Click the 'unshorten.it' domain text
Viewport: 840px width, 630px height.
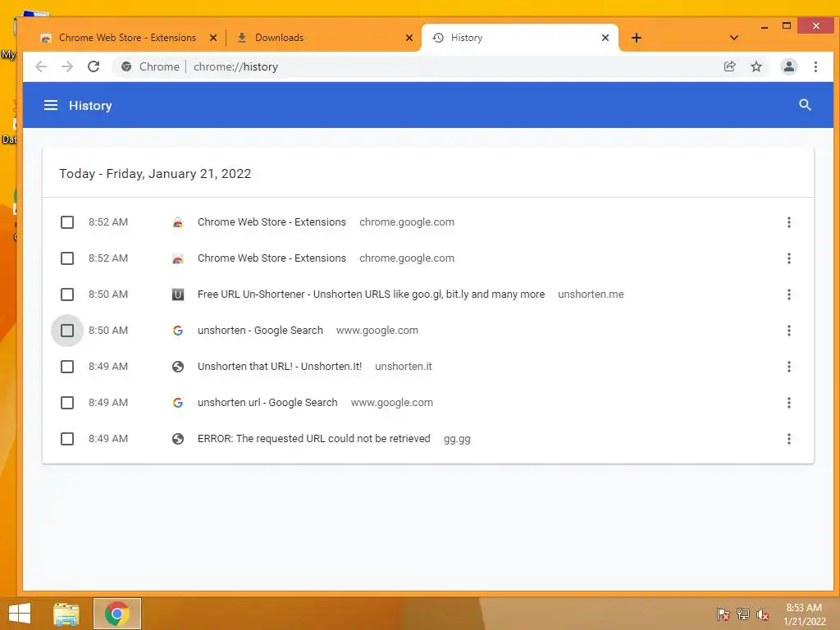click(404, 367)
